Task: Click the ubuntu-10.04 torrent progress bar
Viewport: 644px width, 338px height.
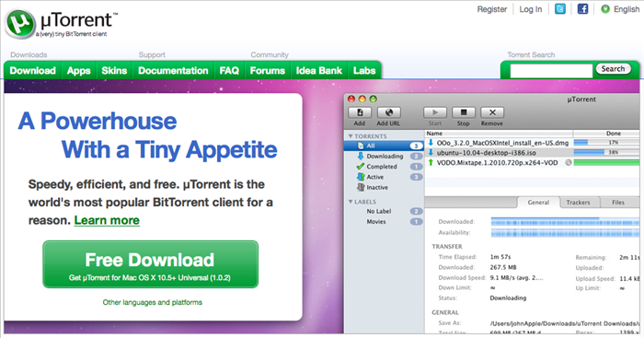Action: point(606,153)
